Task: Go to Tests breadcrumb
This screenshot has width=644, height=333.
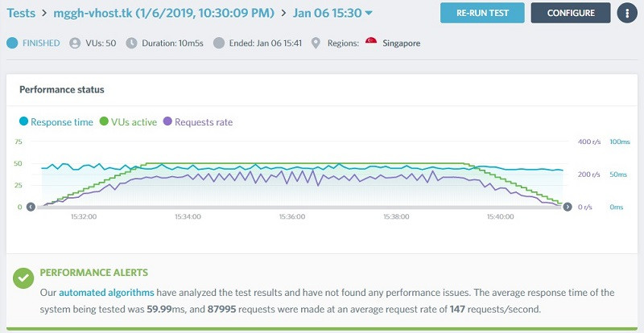Action: pyautogui.click(x=21, y=13)
